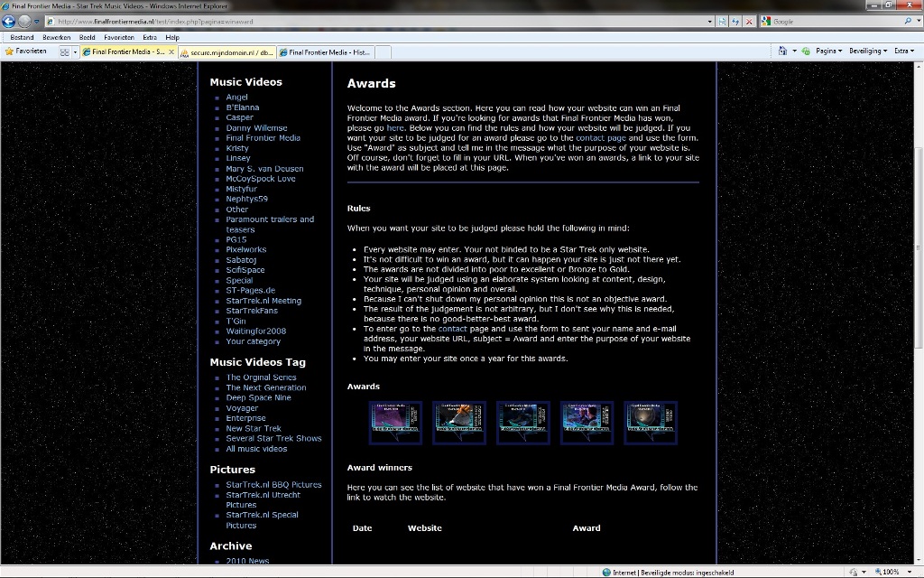Click the browser Forward arrow button
This screenshot has height=578, width=924.
(24, 22)
